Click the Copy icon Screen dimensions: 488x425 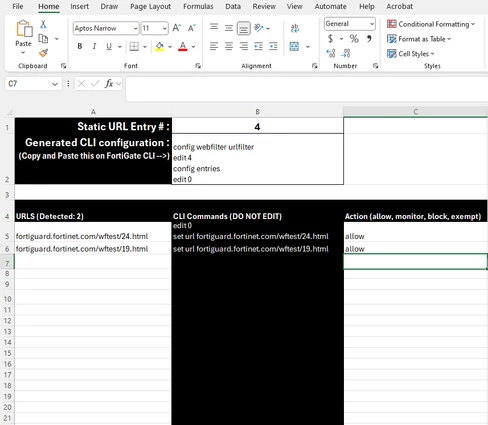(43, 39)
